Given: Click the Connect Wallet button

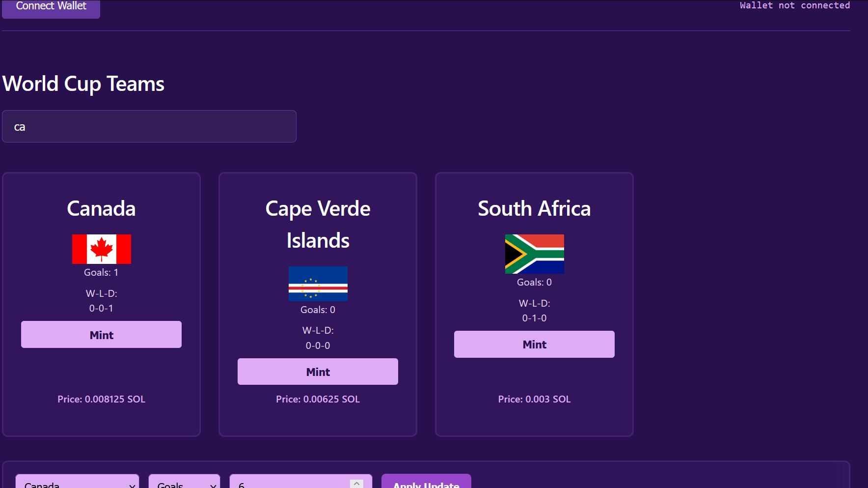Looking at the screenshot, I should point(51,7).
